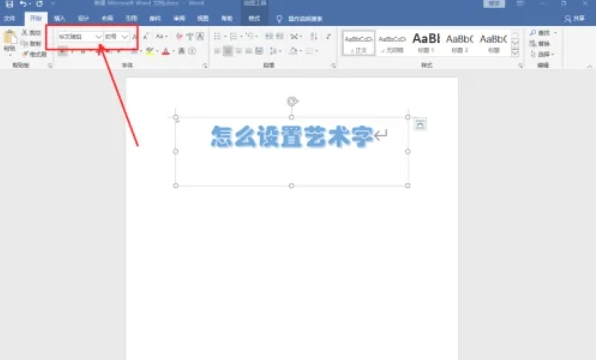This screenshot has width=597, height=360.
Task: Apply the Heading 1 style
Action: pyautogui.click(x=426, y=43)
